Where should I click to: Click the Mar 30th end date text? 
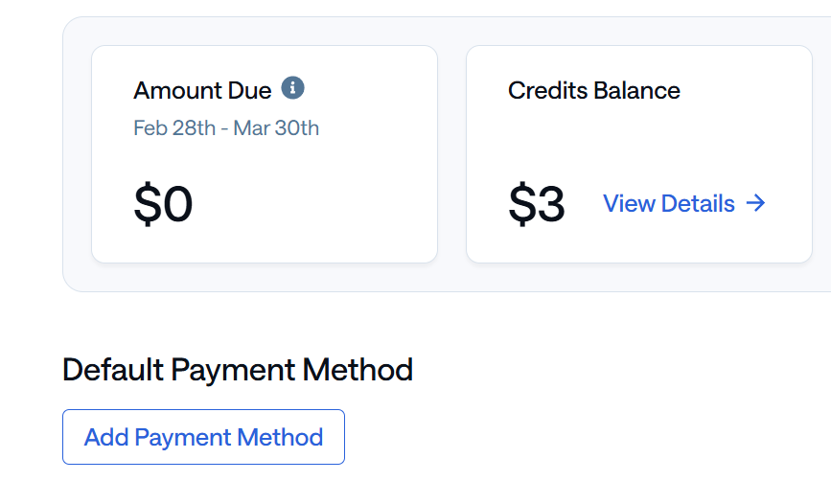coord(276,128)
